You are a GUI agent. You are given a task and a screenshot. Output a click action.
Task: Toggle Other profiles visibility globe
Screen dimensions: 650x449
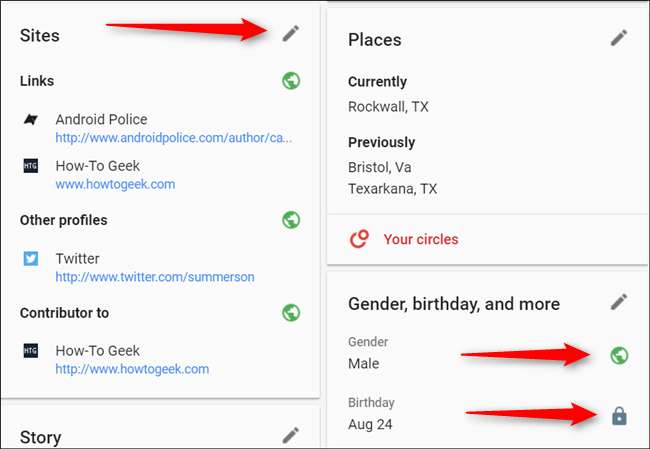coord(291,219)
